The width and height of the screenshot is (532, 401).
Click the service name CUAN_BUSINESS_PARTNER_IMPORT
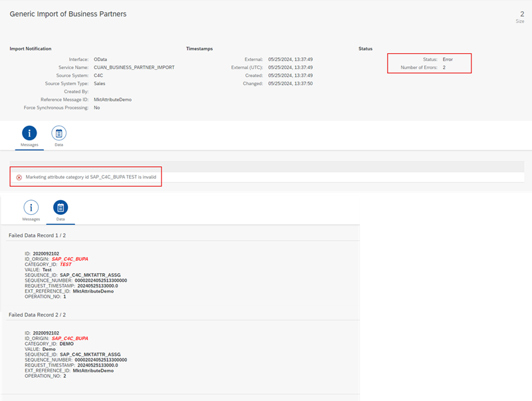point(134,68)
